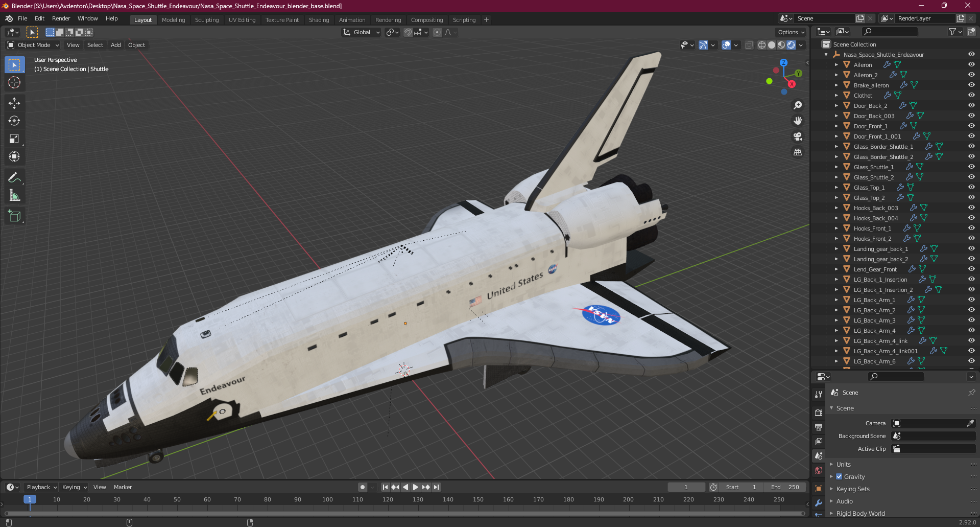The width and height of the screenshot is (980, 527).
Task: Toggle viewport overlays display
Action: tap(726, 45)
